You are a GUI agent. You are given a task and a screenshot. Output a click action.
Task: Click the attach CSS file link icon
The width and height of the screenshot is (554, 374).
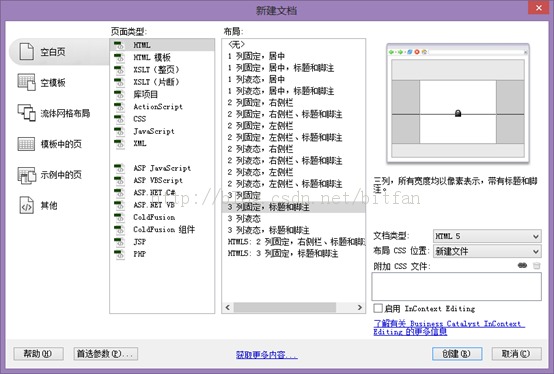point(522,265)
